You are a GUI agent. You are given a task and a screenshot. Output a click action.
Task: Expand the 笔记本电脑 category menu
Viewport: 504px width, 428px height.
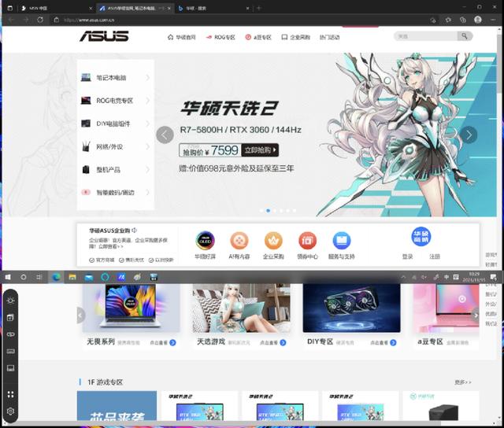tap(116, 78)
